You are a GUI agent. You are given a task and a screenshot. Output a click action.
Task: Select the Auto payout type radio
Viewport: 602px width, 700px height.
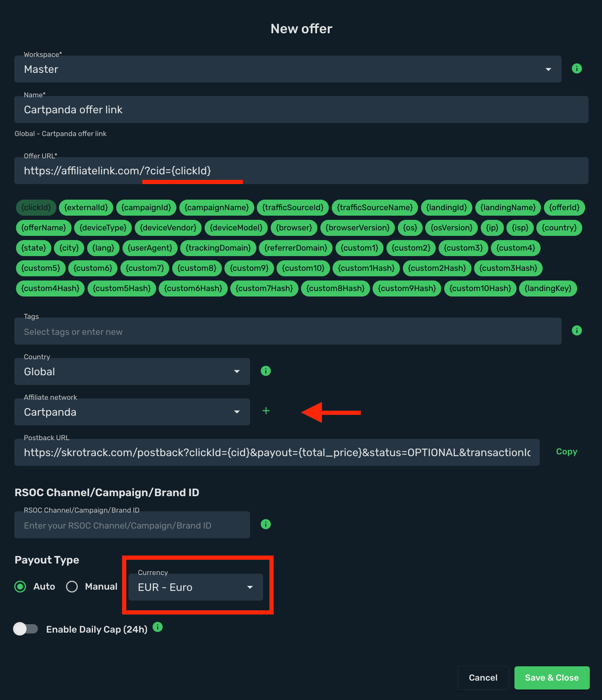pyautogui.click(x=20, y=587)
